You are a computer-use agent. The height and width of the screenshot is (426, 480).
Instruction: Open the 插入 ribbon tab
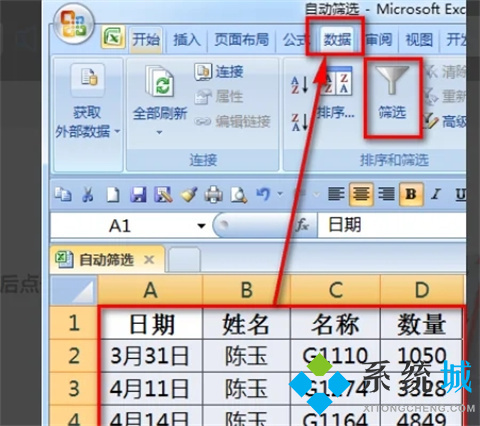pyautogui.click(x=187, y=40)
